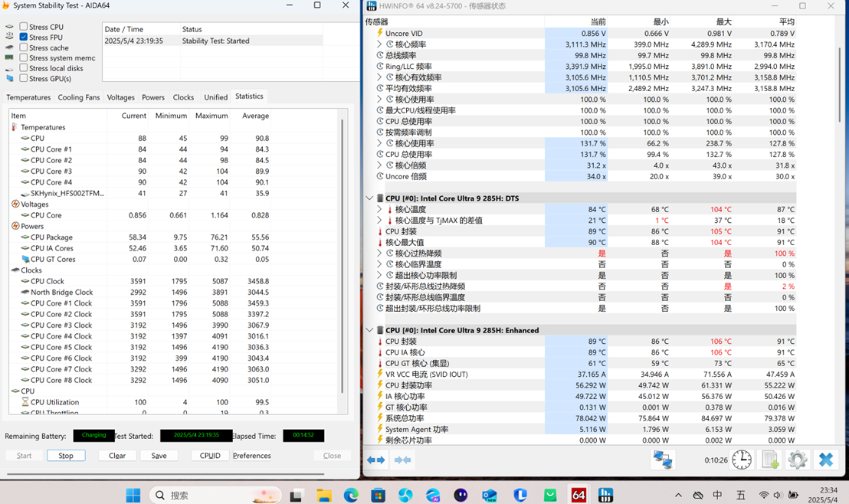Viewport: 849px width, 504px height.
Task: Click cloud sync-off tray icon
Action: coord(698,495)
